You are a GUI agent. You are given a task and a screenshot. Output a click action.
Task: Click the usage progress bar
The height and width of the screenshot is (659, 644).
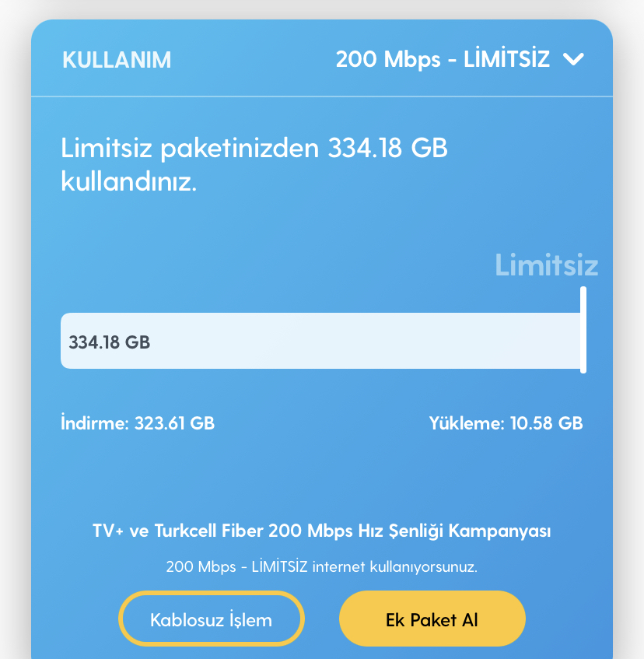click(321, 341)
